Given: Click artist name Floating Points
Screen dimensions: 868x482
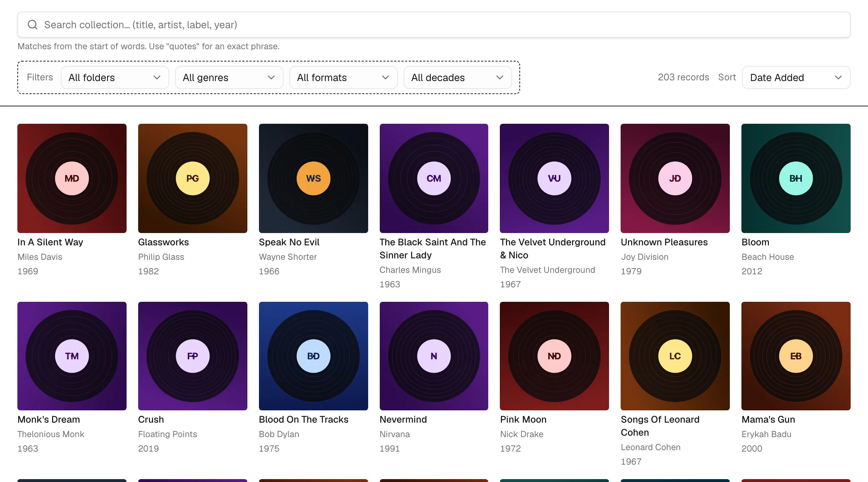Looking at the screenshot, I should coord(168,434).
